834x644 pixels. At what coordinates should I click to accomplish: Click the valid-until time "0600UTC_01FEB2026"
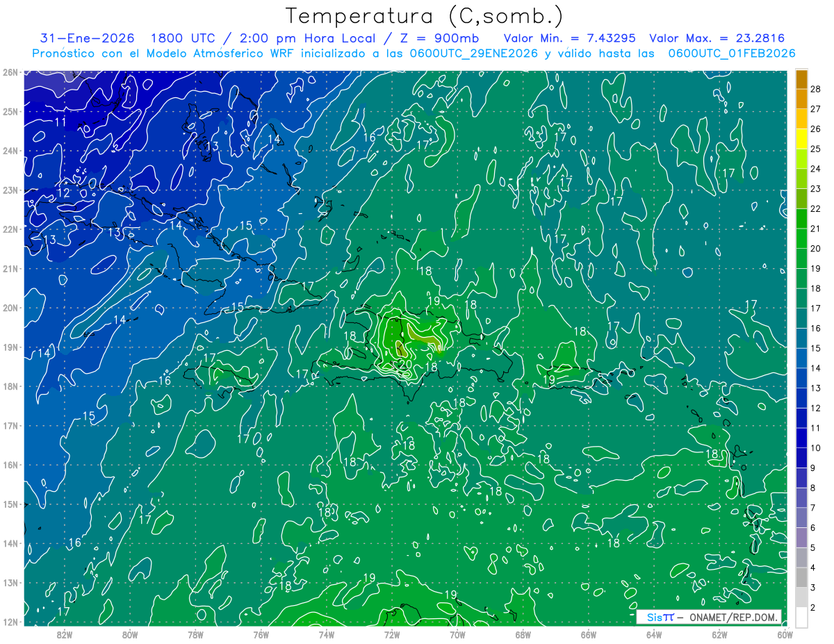pyautogui.click(x=732, y=53)
